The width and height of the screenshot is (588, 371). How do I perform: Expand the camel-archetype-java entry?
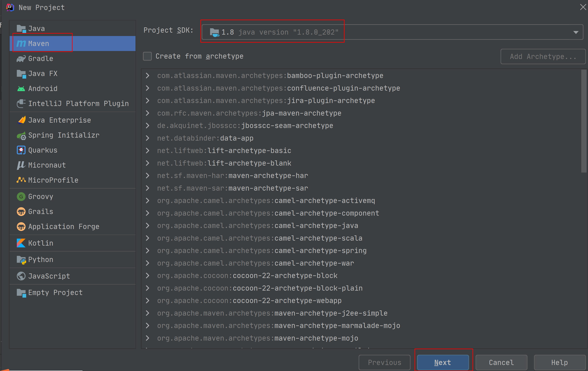pyautogui.click(x=148, y=225)
